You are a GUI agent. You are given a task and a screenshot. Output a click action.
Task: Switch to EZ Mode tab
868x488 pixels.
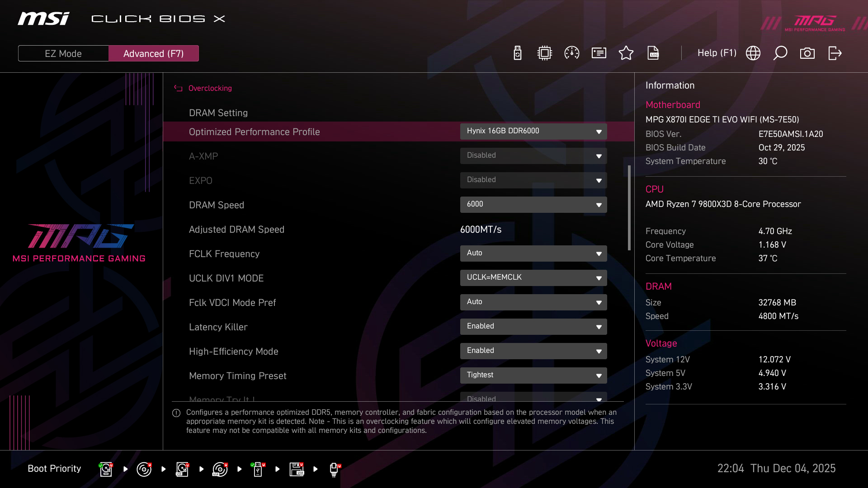click(x=63, y=53)
